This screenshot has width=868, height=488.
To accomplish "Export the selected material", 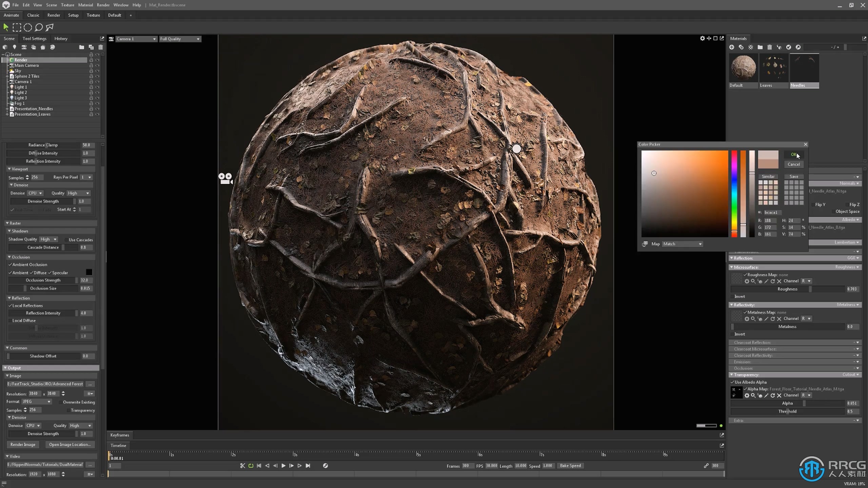I will (x=798, y=47).
